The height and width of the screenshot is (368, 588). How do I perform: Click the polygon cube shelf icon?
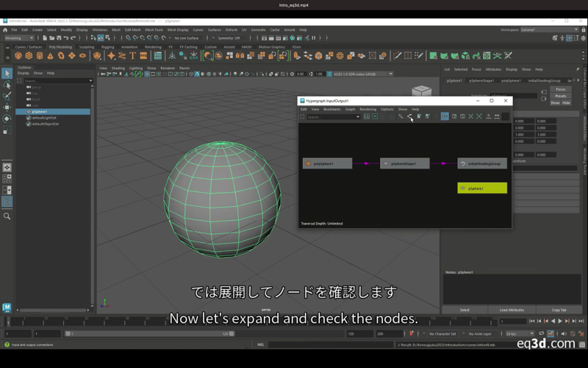click(30, 55)
